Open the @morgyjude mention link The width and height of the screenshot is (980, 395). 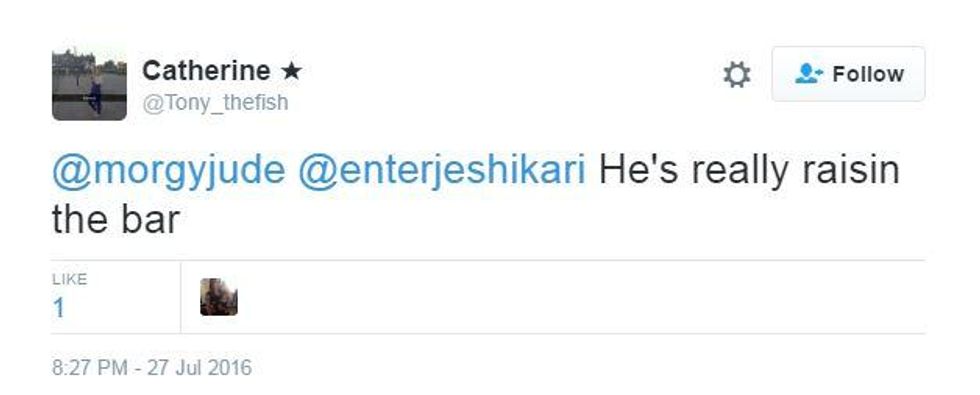(x=169, y=171)
